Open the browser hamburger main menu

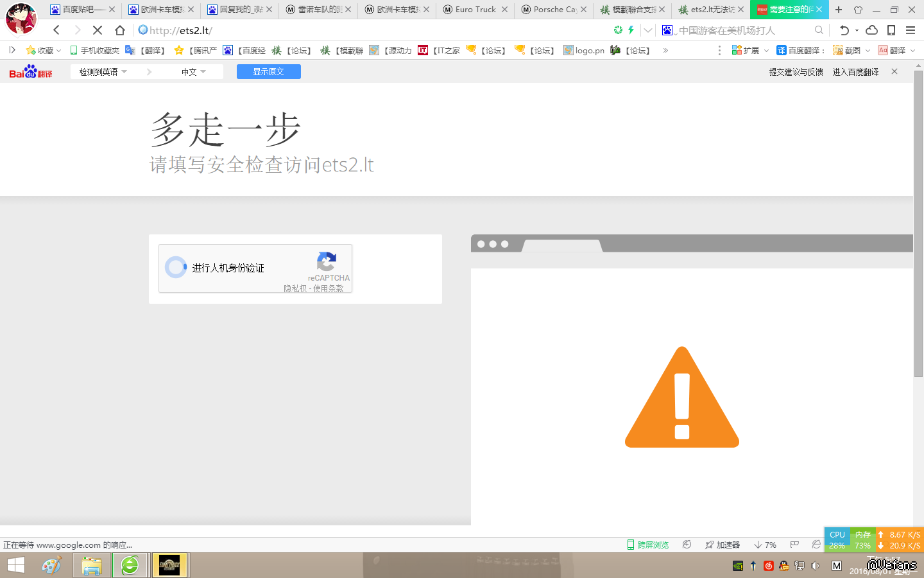point(911,30)
